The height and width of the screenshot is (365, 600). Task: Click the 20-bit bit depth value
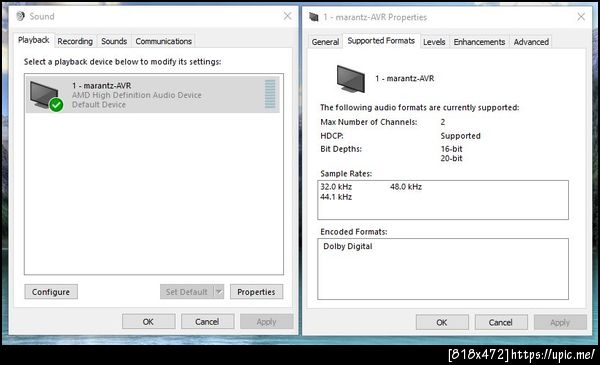[x=452, y=158]
